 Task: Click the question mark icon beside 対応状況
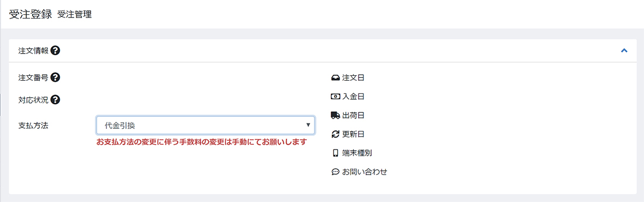(x=56, y=99)
